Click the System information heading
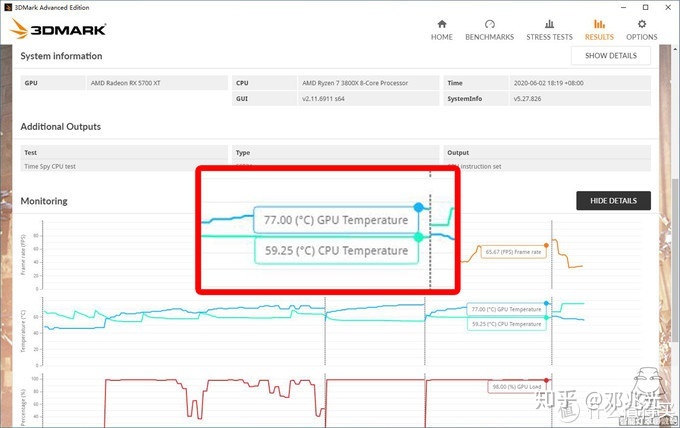 [61, 56]
